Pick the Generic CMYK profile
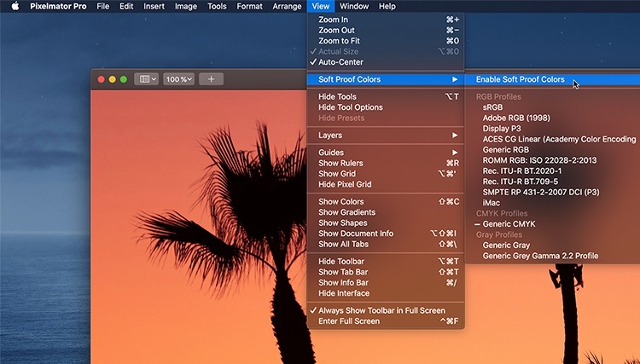 point(552,224)
